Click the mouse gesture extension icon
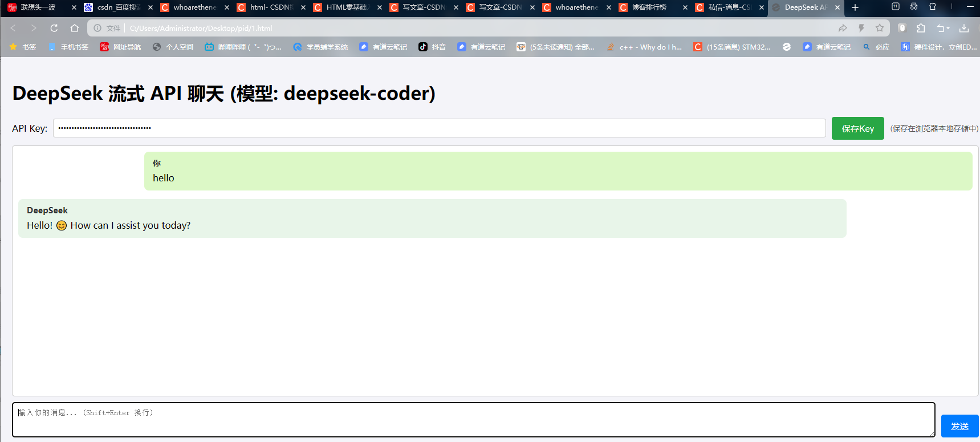Screen dimensions: 980x442 (x=902, y=28)
